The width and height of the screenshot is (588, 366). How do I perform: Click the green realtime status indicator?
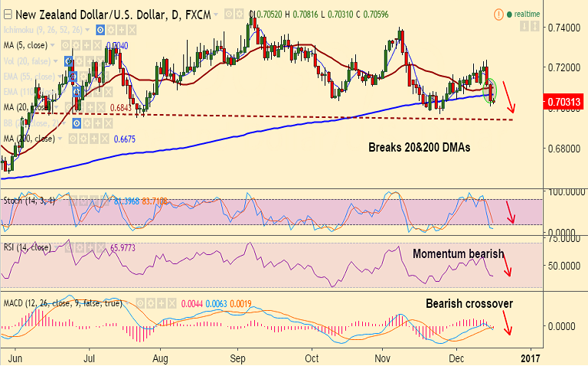[x=523, y=15]
